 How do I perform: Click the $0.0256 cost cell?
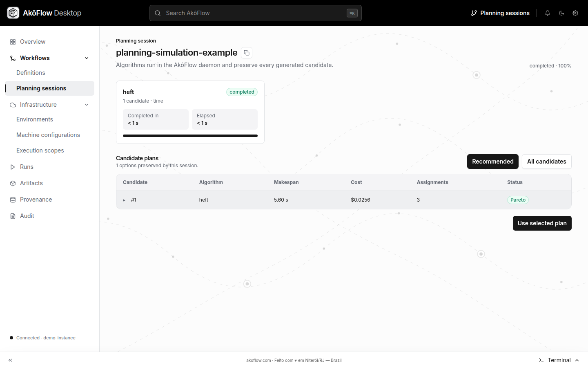pyautogui.click(x=361, y=200)
